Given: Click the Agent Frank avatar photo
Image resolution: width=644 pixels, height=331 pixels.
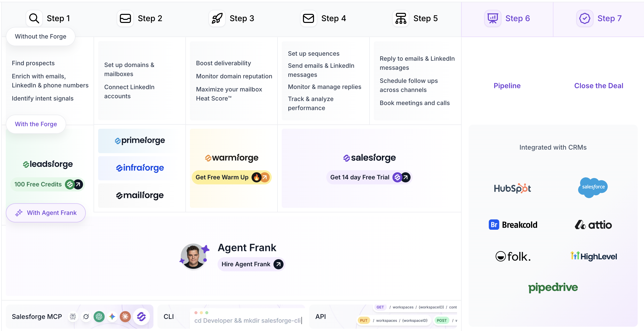Looking at the screenshot, I should [x=193, y=256].
